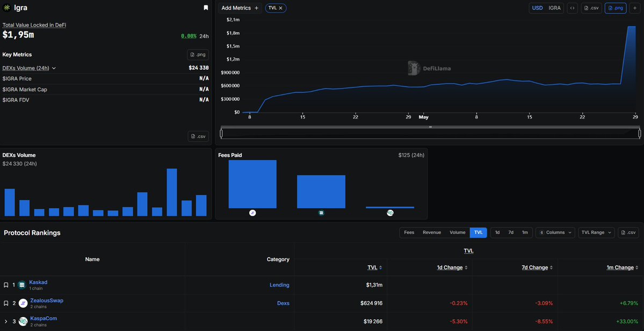The width and height of the screenshot is (644, 331).
Task: Open the Igra chain logo
Action: click(6, 8)
